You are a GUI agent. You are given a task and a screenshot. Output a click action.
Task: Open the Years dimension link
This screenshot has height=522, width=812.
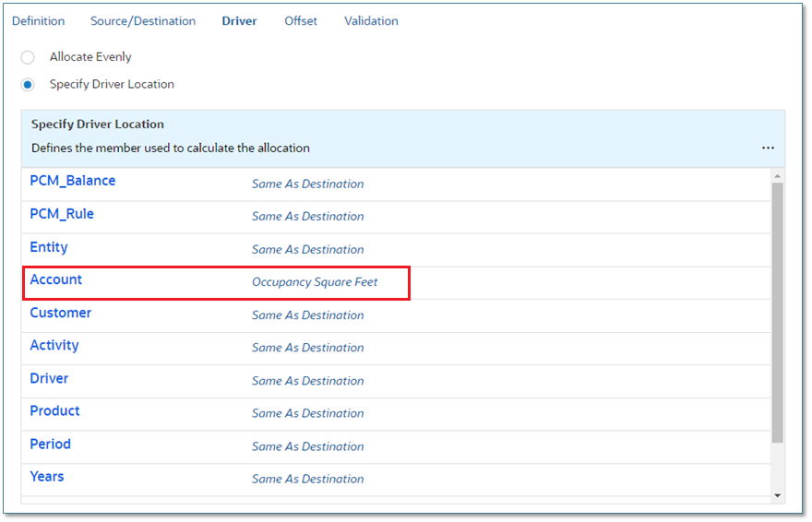coord(47,477)
